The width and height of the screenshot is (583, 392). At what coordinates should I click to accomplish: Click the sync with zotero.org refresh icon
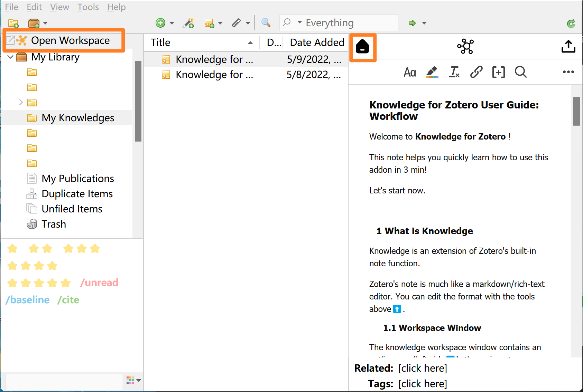[x=571, y=23]
